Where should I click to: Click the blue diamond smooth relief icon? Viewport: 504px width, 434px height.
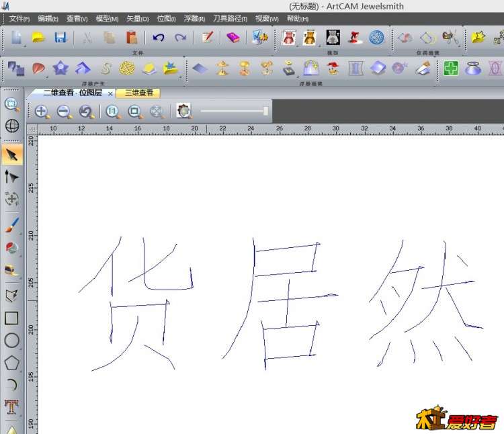(x=200, y=68)
